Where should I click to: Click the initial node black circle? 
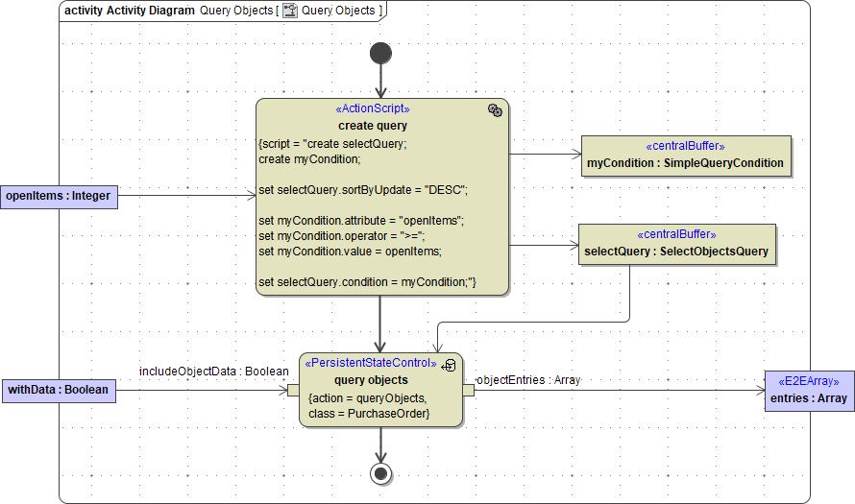[x=380, y=53]
